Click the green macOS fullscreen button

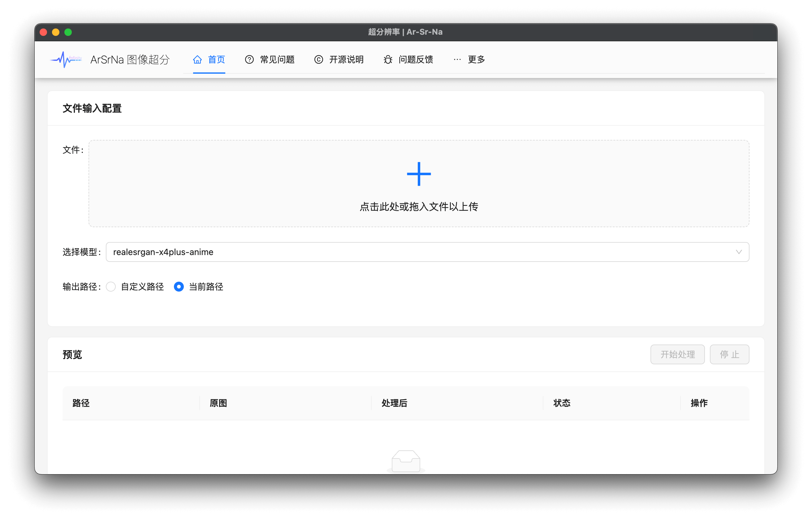tap(68, 32)
